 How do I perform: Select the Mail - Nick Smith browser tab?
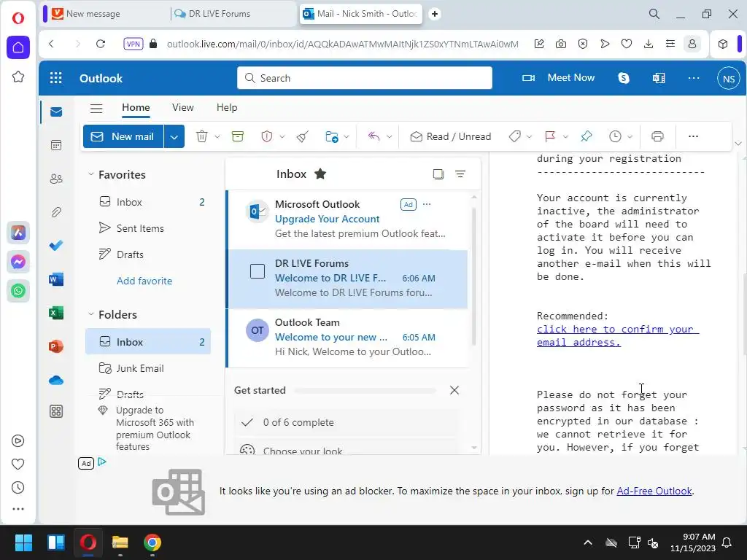click(360, 14)
